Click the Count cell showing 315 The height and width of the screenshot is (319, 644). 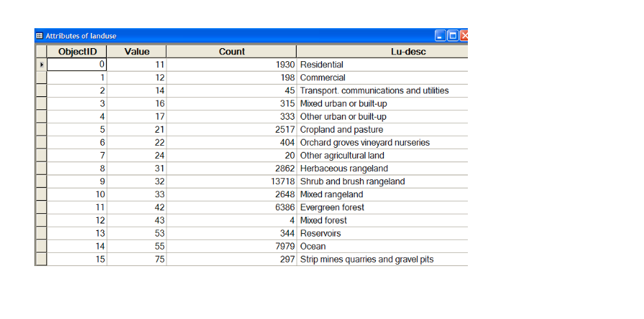(232, 103)
